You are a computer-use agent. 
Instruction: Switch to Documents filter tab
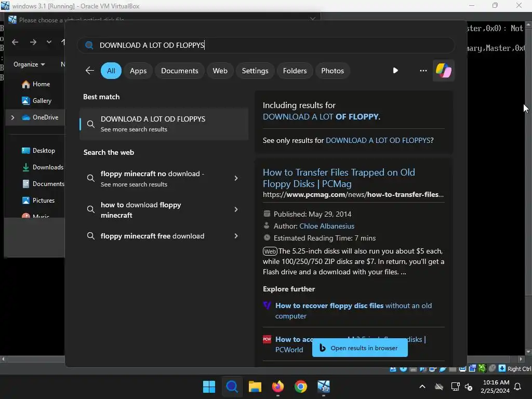pyautogui.click(x=179, y=71)
